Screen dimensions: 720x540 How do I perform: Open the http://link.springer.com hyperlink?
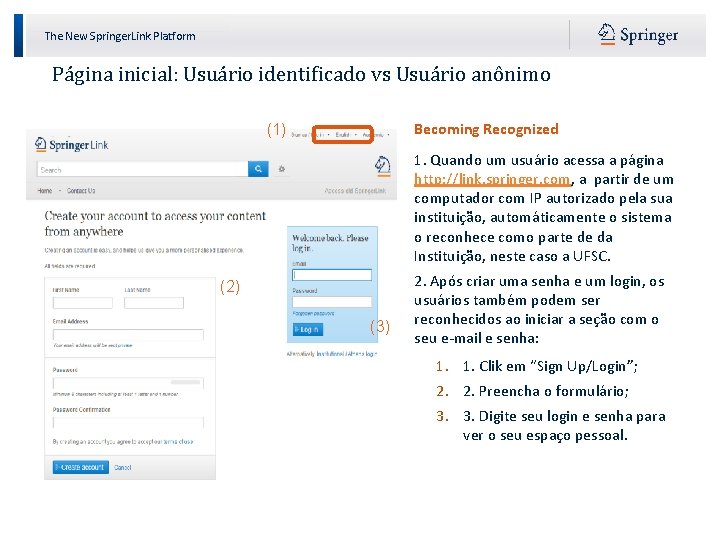tap(492, 179)
